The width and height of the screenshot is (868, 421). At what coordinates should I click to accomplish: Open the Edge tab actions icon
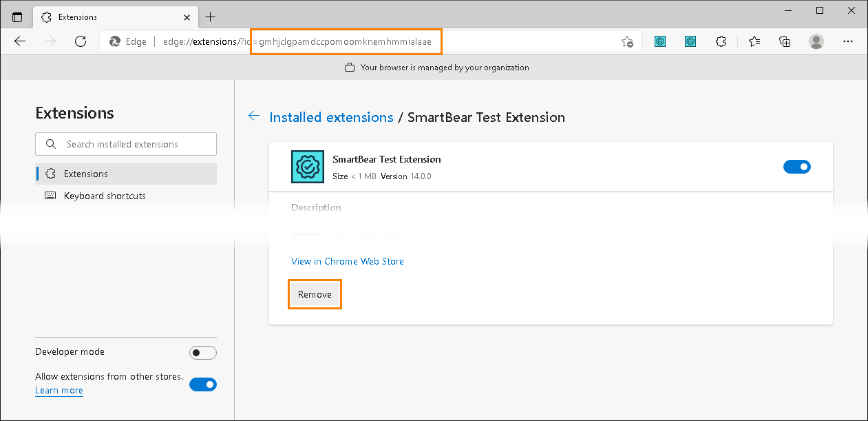coord(17,16)
